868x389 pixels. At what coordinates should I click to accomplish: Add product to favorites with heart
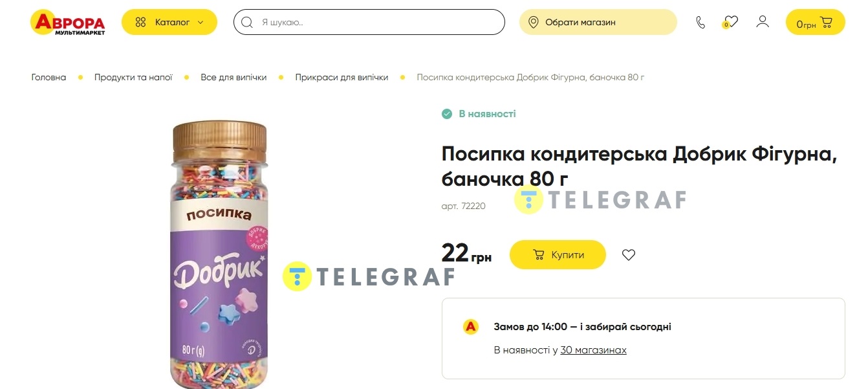[629, 255]
